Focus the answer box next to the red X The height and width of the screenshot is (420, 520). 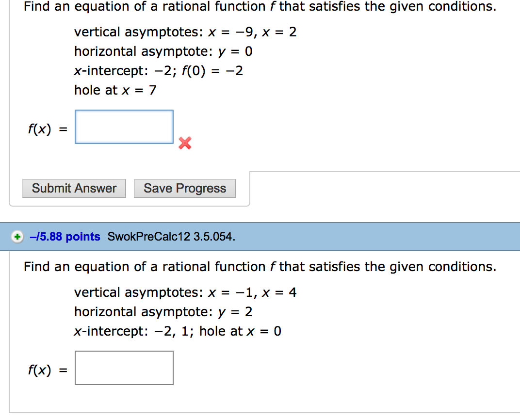point(124,127)
